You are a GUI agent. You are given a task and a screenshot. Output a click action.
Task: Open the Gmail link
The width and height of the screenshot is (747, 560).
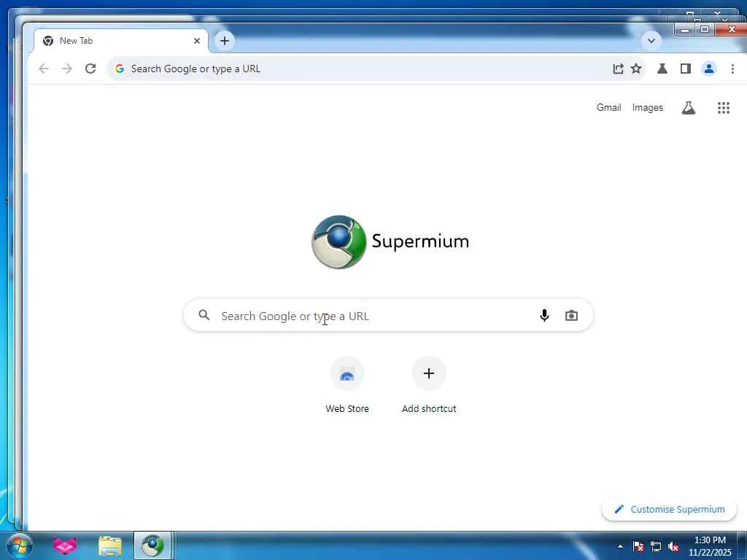(x=608, y=108)
